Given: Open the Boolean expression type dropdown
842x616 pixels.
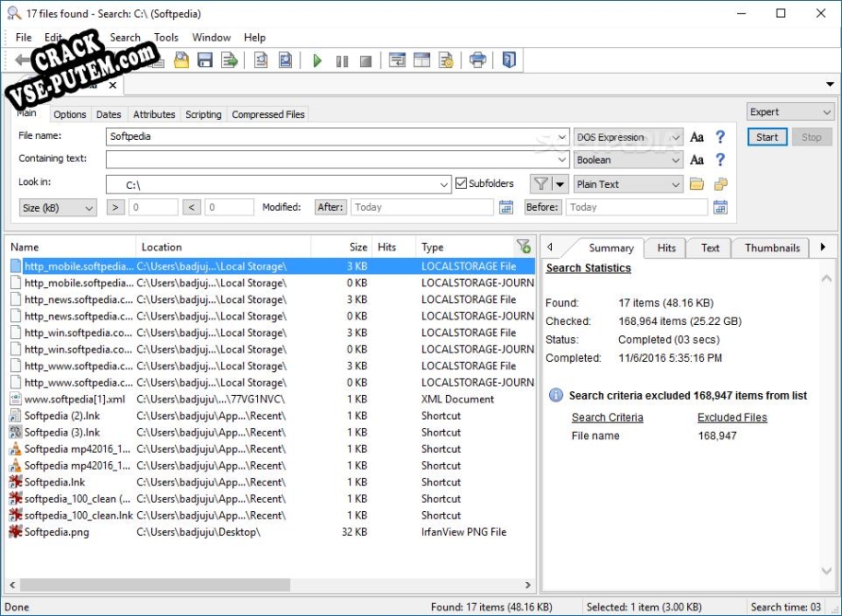Looking at the screenshot, I should point(628,160).
